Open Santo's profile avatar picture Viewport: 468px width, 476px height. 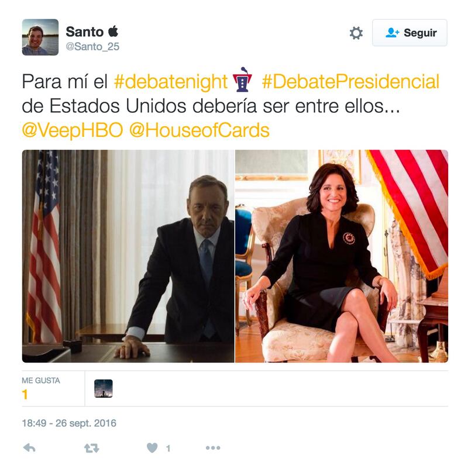pos(40,37)
